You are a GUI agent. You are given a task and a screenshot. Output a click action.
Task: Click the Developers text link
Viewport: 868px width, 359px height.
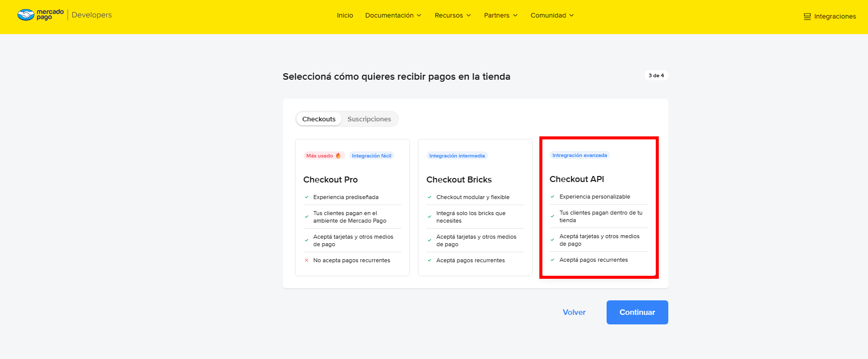click(x=92, y=15)
